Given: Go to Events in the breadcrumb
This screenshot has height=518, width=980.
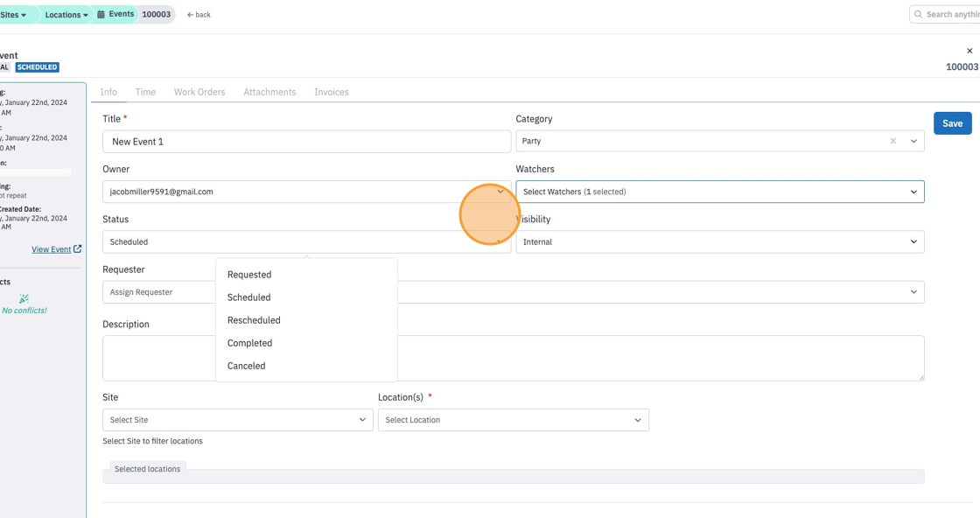Looking at the screenshot, I should point(115,14).
